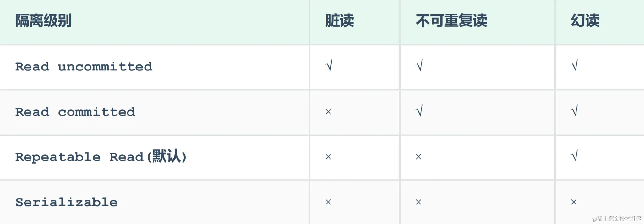Click cross mark for Read committed 脏读
The height and width of the screenshot is (224, 644).
(328, 112)
